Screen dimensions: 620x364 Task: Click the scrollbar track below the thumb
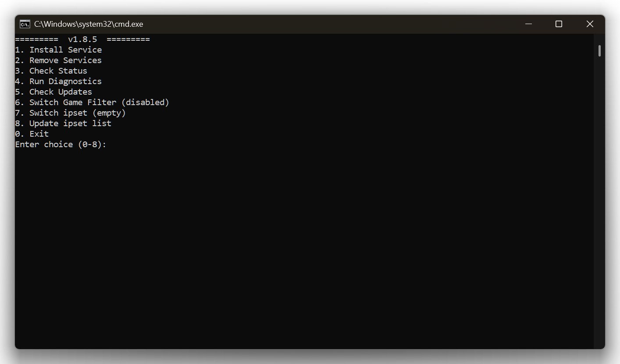coord(599,197)
